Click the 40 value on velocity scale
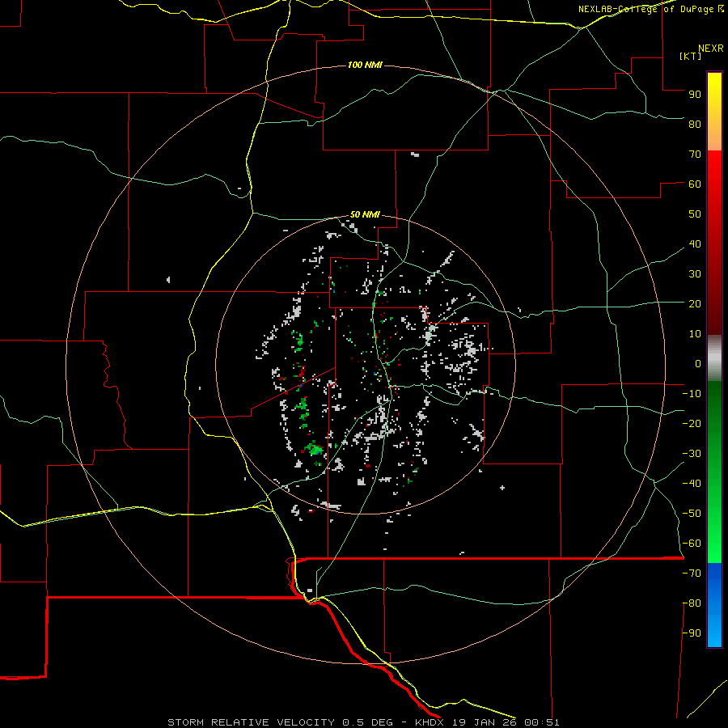 coord(695,244)
